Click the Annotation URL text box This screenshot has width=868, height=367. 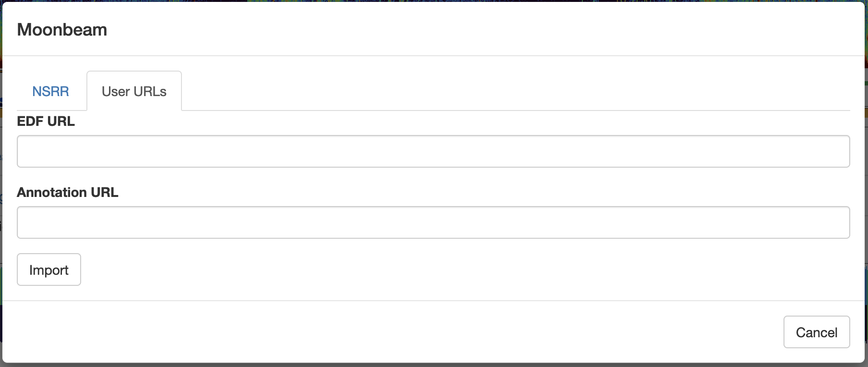(433, 222)
